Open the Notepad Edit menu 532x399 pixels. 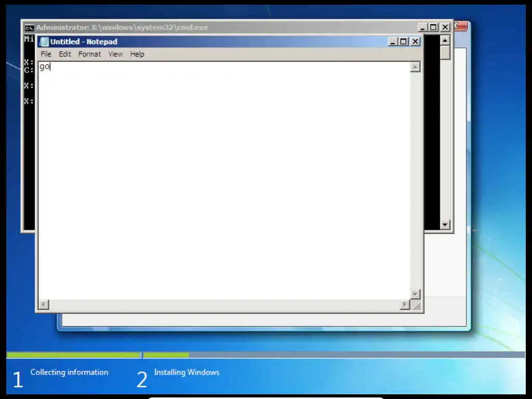coord(65,54)
